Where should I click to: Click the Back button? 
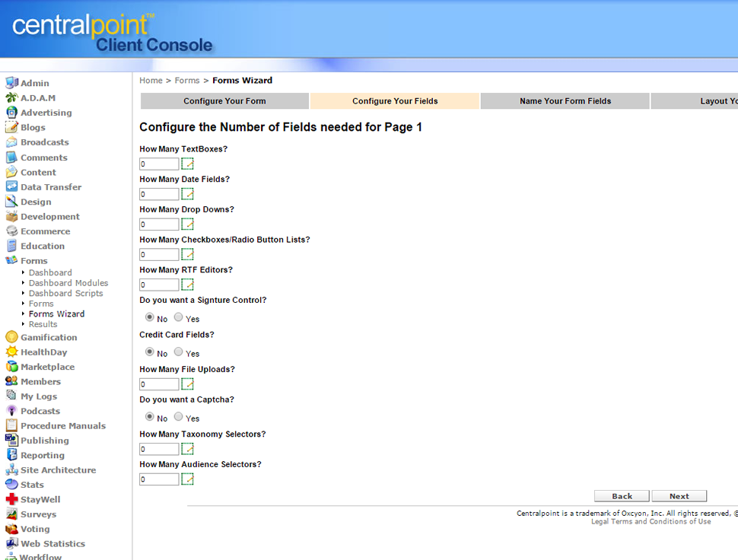coord(622,496)
